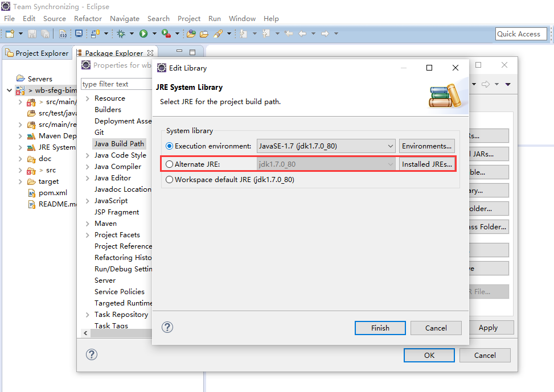Click the server database toolbar icon
This screenshot has height=392, width=554.
coord(95,34)
